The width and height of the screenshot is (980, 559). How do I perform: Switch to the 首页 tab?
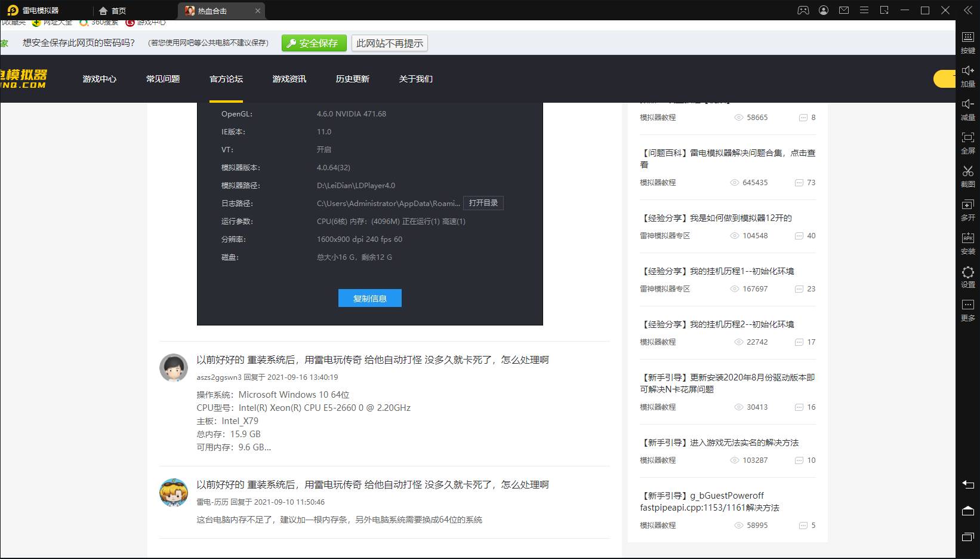(113, 11)
